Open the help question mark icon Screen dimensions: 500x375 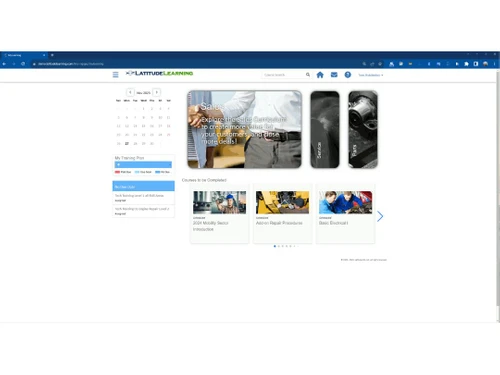click(x=348, y=75)
